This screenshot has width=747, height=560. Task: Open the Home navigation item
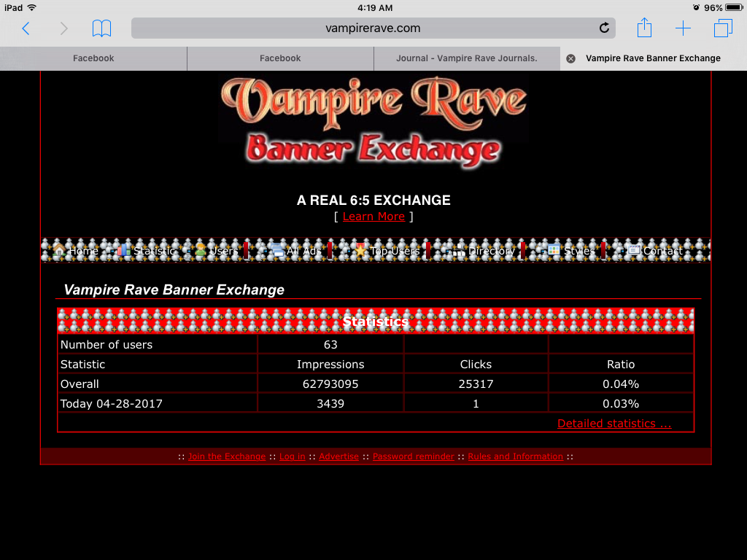click(75, 251)
